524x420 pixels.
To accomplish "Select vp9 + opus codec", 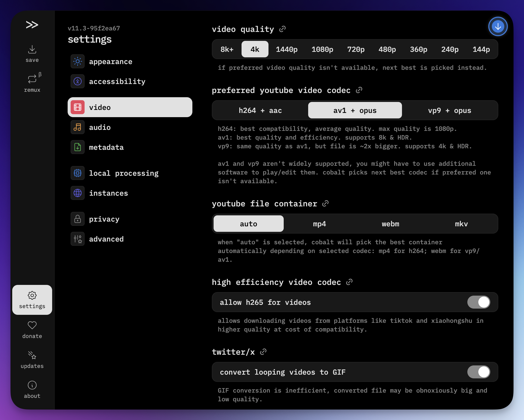I will pyautogui.click(x=449, y=110).
